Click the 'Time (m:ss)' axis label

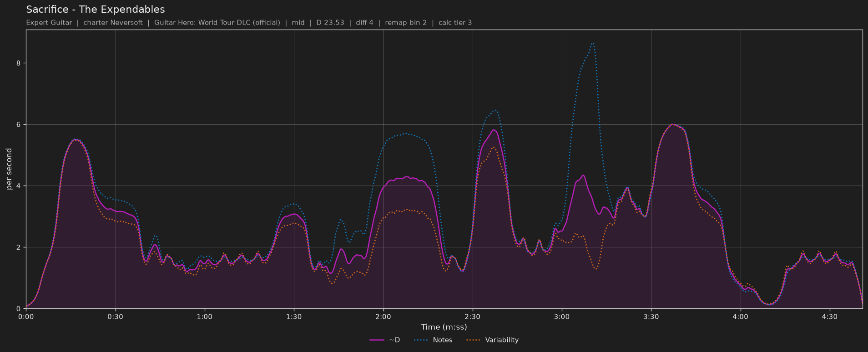click(x=444, y=327)
